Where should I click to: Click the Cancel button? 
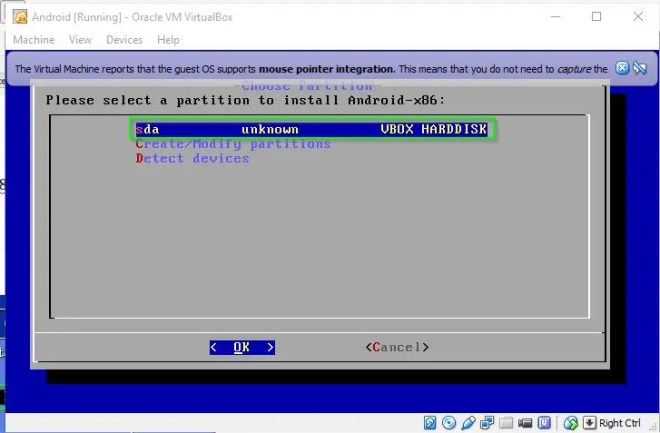point(397,347)
